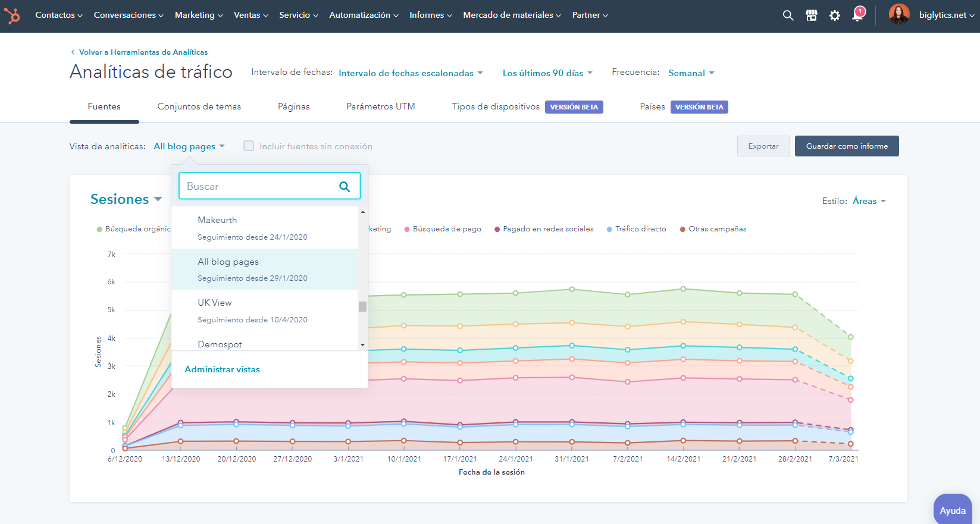Image resolution: width=980 pixels, height=524 pixels.
Task: Open biglytics.net account dropdown
Action: (x=946, y=15)
